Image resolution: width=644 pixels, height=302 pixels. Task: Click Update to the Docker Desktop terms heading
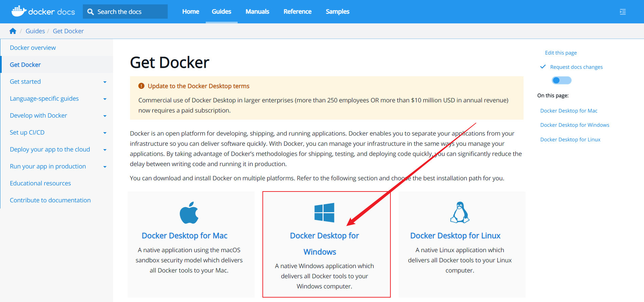[x=199, y=86]
